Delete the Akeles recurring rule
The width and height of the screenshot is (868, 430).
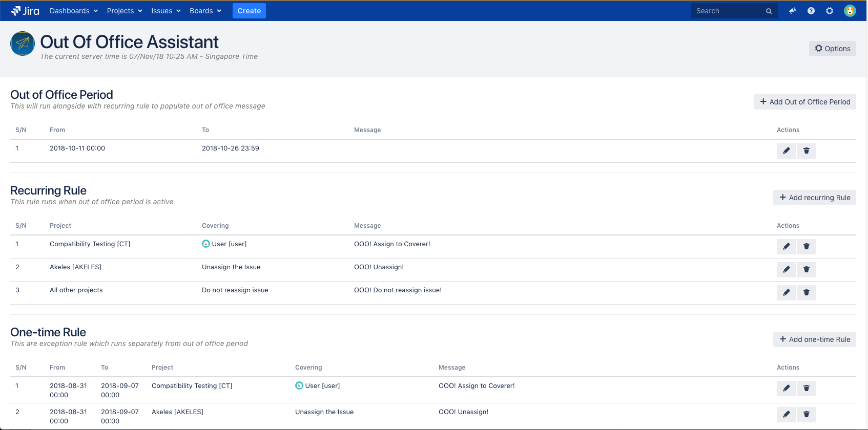point(806,270)
